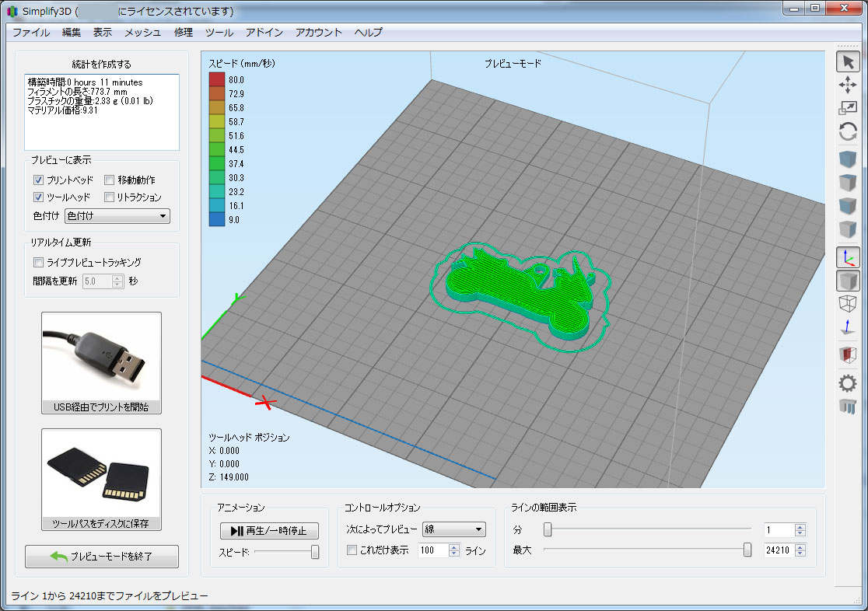Click the プレビューモードを終了 button
Screen dimensions: 868x611
[x=102, y=557]
